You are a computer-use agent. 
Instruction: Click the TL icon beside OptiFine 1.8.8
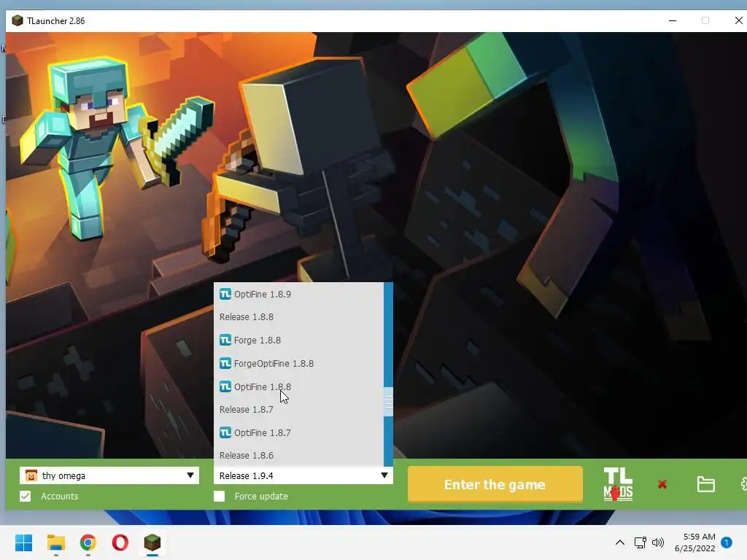coord(225,386)
